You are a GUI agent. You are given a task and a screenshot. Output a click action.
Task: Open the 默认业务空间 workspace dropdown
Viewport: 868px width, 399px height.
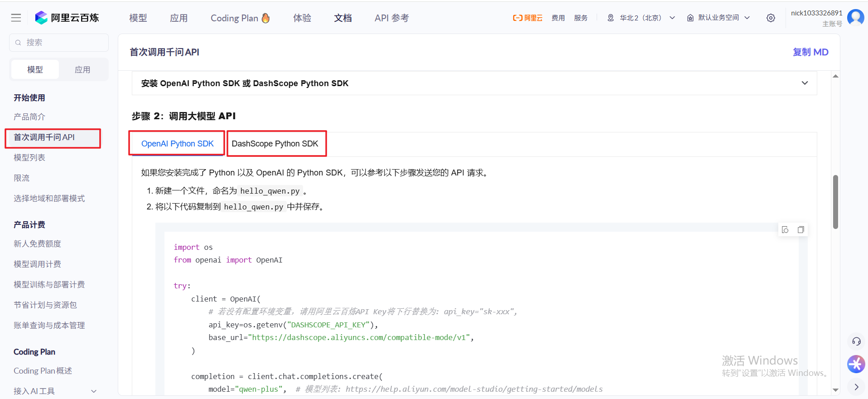[719, 18]
